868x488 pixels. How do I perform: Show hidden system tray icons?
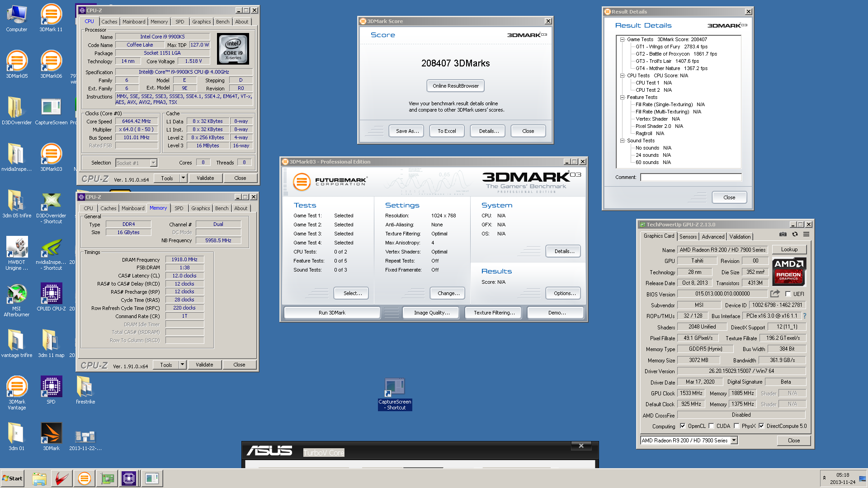click(x=824, y=478)
